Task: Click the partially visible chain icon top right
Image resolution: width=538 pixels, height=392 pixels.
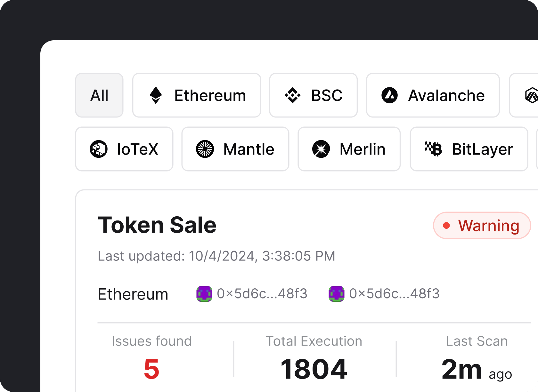Action: pos(531,95)
